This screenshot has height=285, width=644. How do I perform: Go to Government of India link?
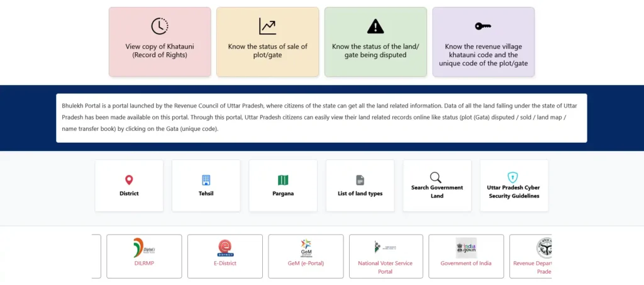click(466, 263)
